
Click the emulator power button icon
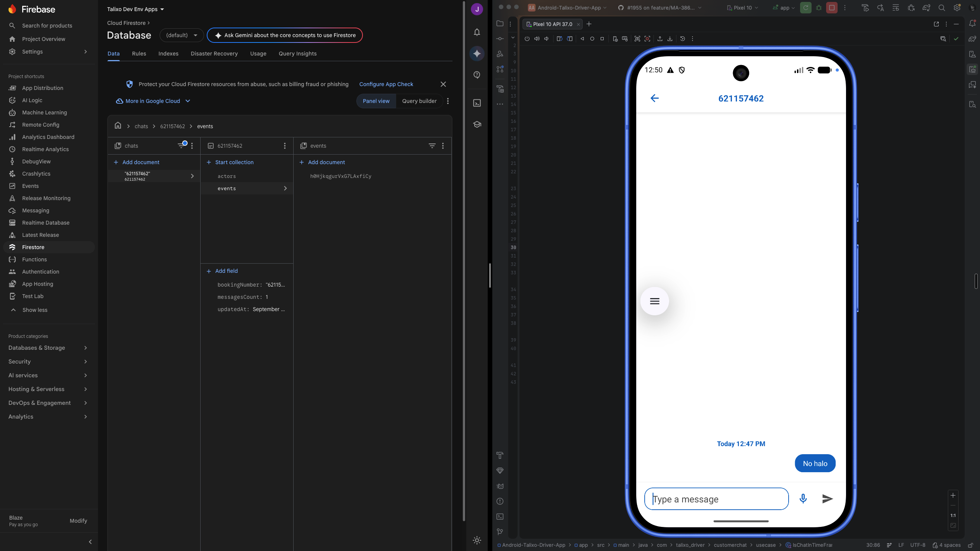(x=527, y=39)
